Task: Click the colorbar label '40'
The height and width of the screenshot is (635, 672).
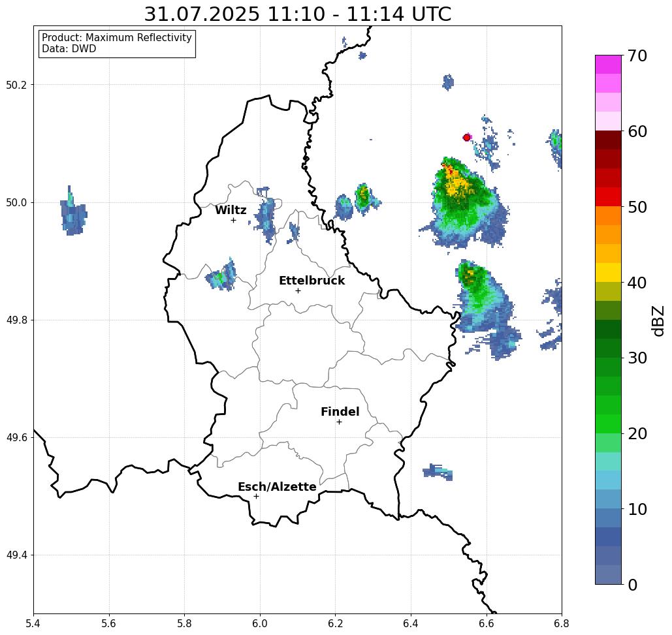Action: click(637, 283)
